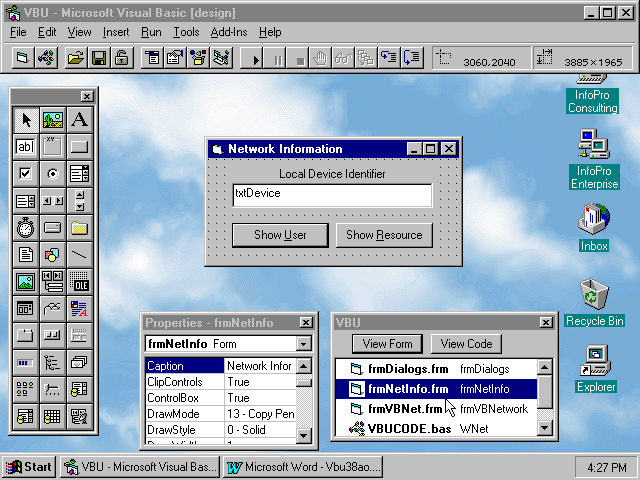Click the txtDevice text field

(332, 194)
